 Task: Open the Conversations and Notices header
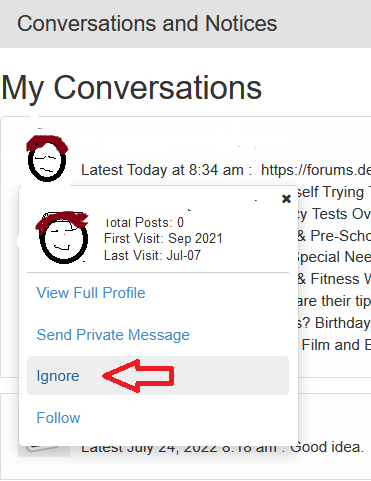[x=147, y=24]
